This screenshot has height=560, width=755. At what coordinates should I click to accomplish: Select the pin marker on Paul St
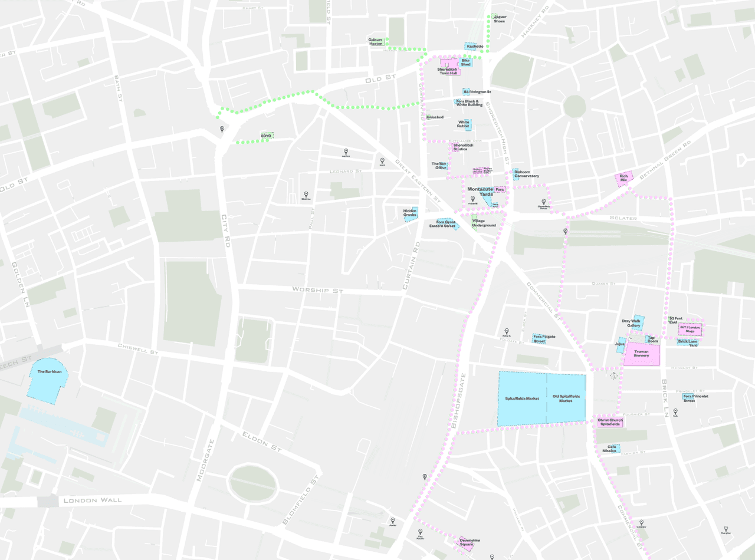pos(306,194)
